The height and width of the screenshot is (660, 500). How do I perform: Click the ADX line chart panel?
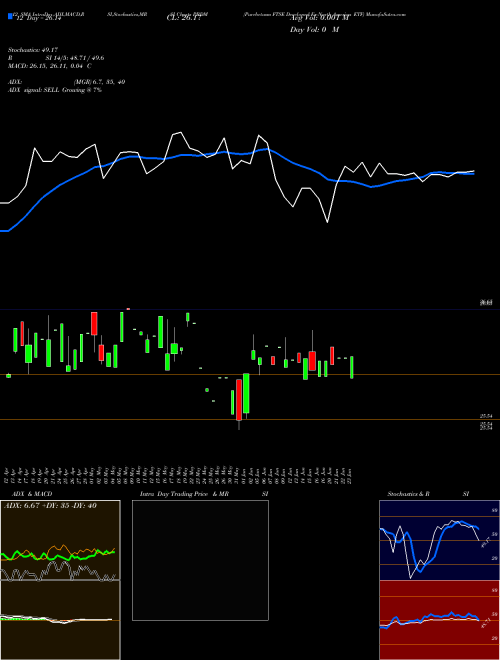(60, 540)
